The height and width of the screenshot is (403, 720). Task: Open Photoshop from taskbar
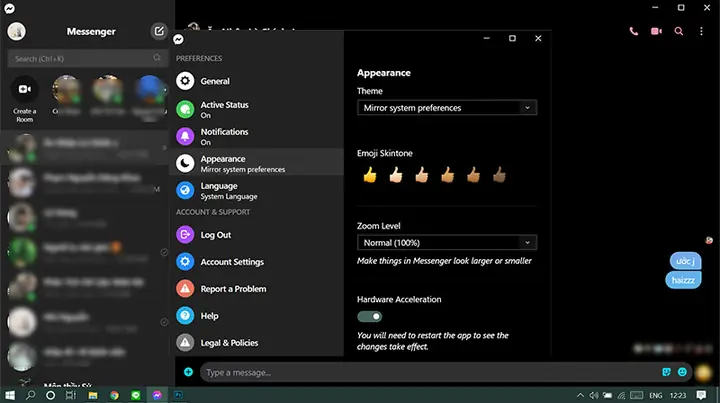179,395
